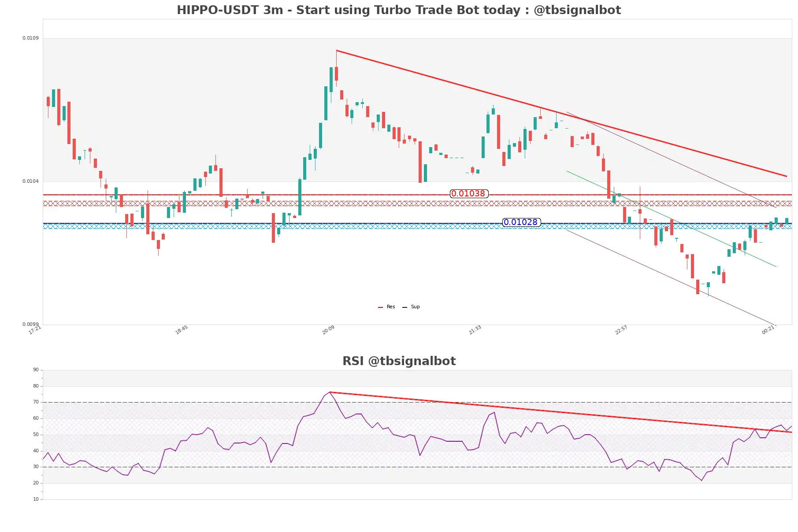798x532 pixels.
Task: Click the 18:45 time axis label
Action: pos(182,330)
